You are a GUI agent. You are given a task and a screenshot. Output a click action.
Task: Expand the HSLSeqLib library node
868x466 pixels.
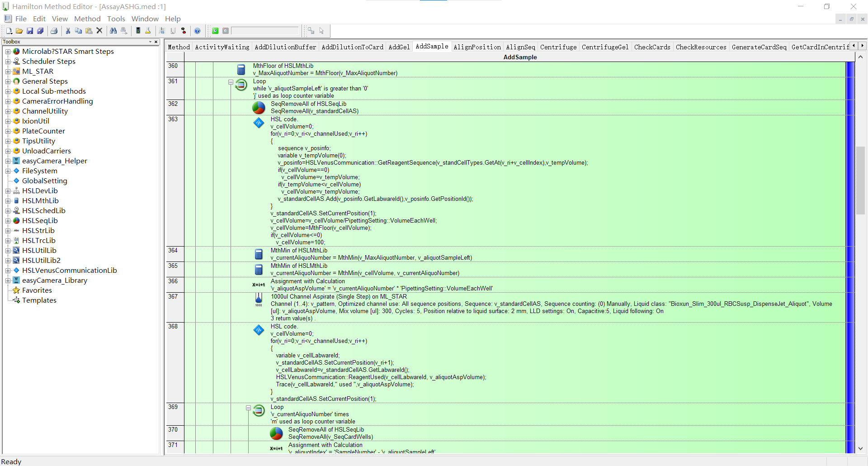tap(8, 221)
